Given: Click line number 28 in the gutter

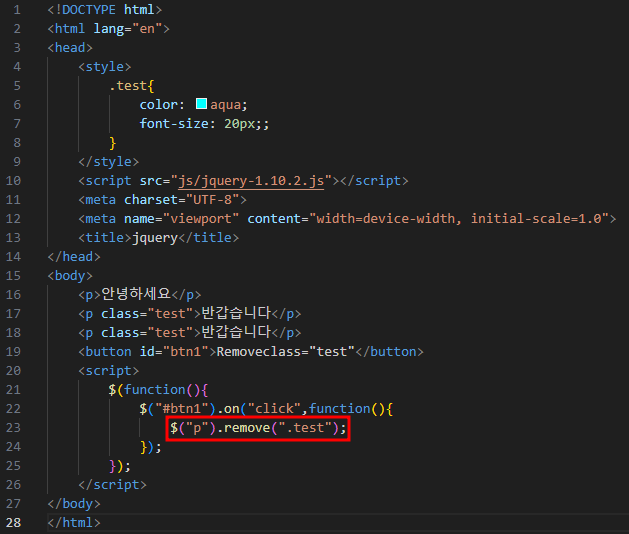Looking at the screenshot, I should [13, 523].
